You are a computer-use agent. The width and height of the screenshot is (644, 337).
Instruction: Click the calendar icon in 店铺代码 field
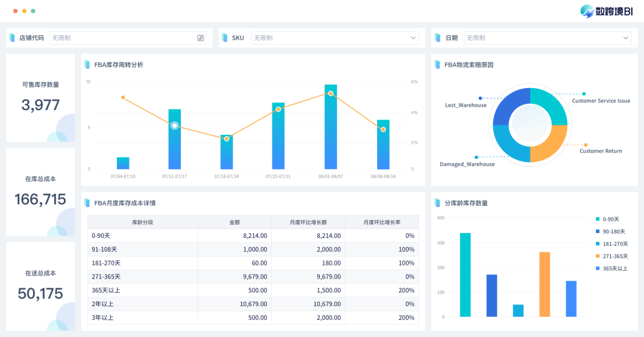tap(201, 38)
